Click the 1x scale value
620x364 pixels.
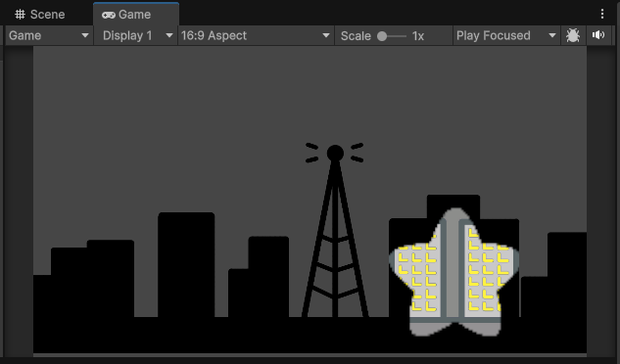(x=418, y=36)
